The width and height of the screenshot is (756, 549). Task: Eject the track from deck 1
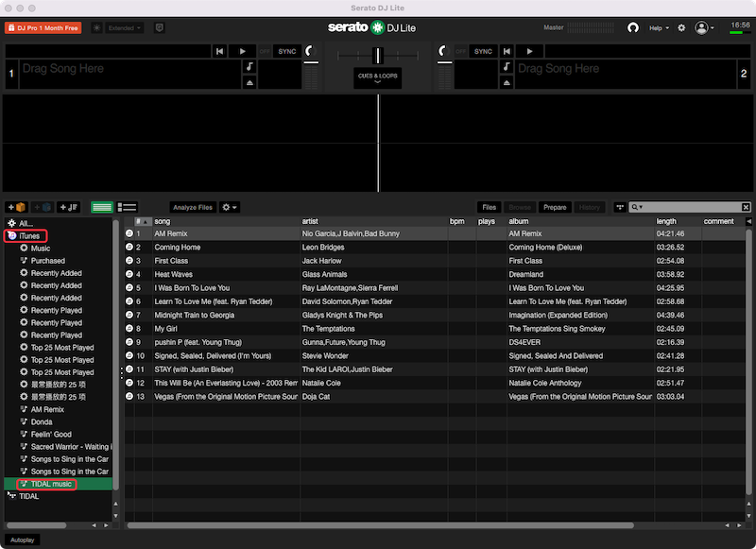(x=249, y=83)
